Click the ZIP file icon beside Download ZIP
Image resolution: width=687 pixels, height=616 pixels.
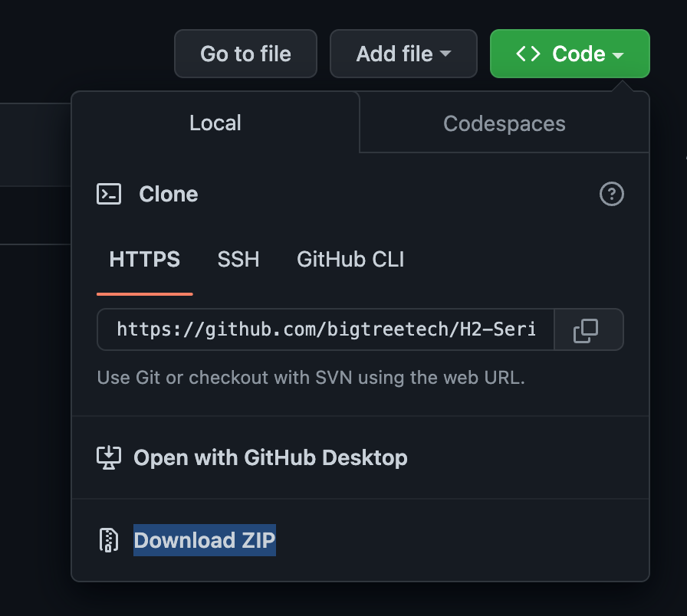[108, 540]
